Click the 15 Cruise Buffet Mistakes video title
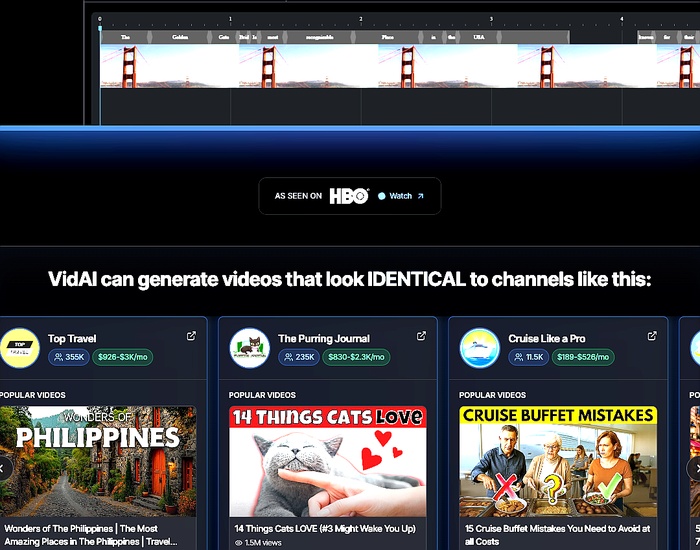Screen dimensions: 700x550 [557, 535]
